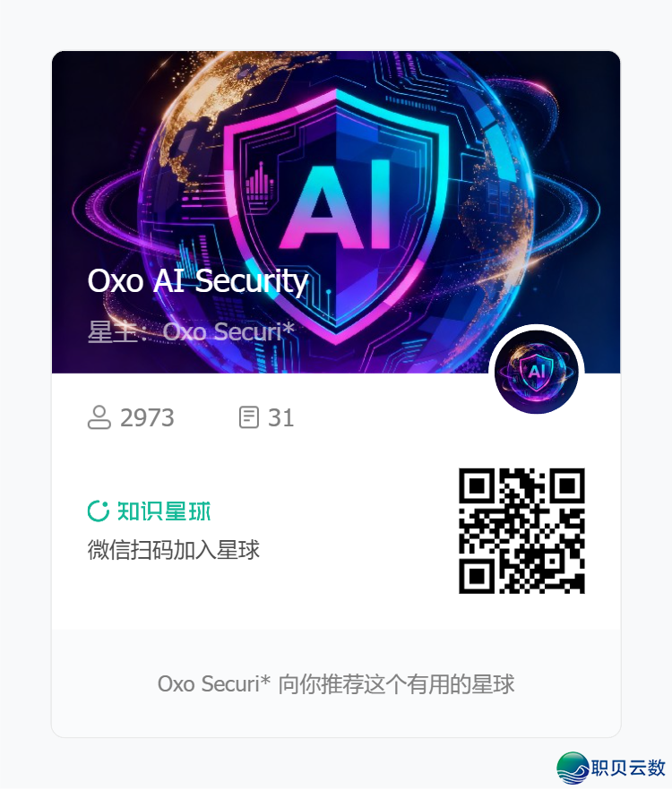The image size is (672, 790).
Task: Click the circular AI shield avatar
Action: click(x=537, y=372)
